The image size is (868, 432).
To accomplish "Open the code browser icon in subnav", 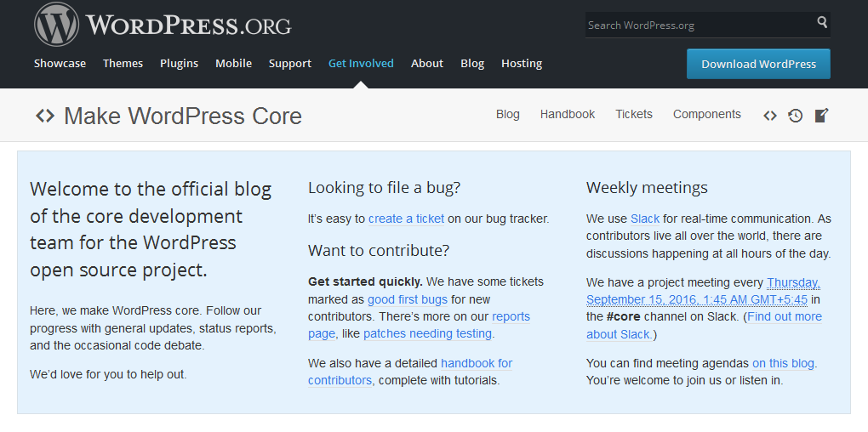I will 770,116.
